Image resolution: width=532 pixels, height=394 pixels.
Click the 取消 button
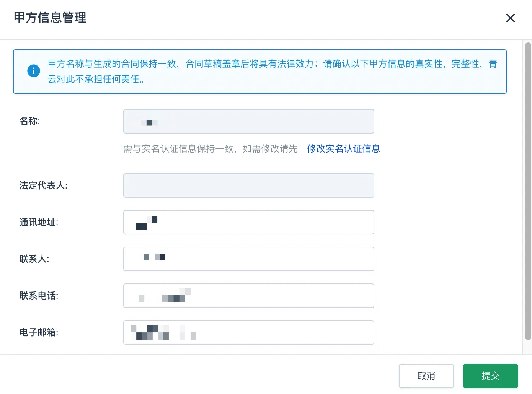pyautogui.click(x=426, y=376)
